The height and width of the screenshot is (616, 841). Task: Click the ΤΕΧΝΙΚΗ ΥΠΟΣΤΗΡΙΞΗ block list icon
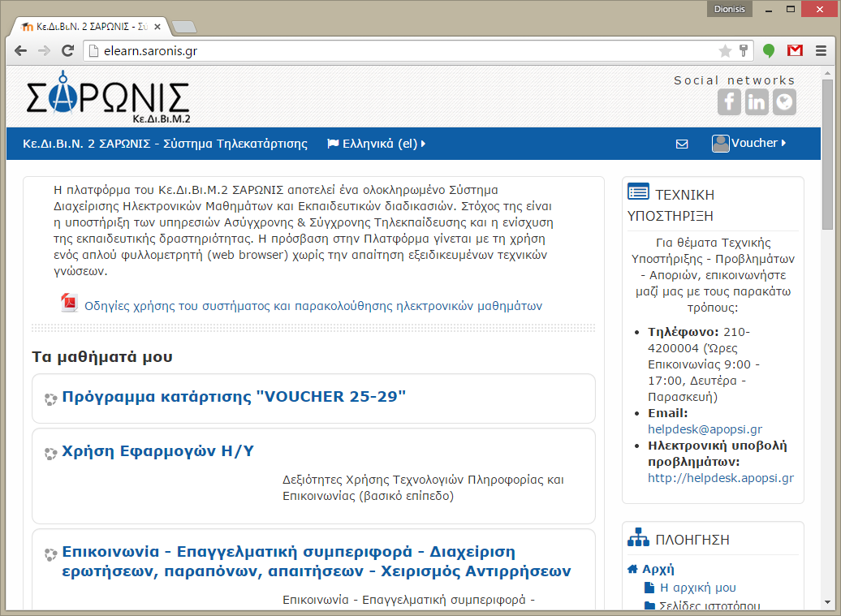[x=638, y=192]
